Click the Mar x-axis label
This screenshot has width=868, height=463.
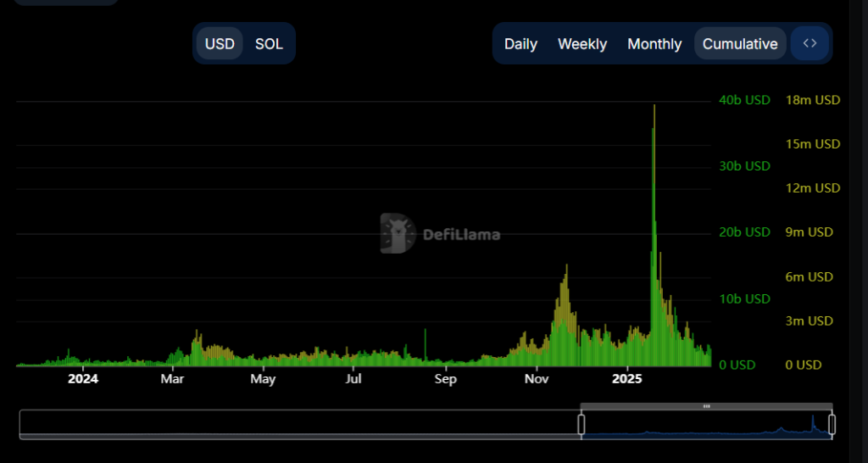click(x=172, y=379)
